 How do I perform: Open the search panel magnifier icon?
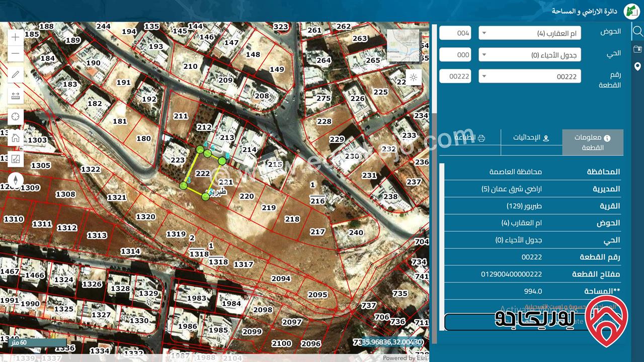[x=637, y=31]
